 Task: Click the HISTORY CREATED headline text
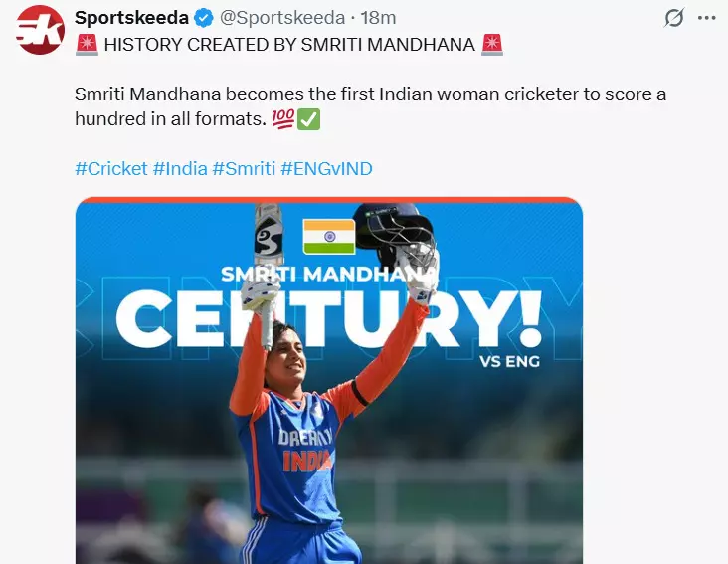click(288, 44)
